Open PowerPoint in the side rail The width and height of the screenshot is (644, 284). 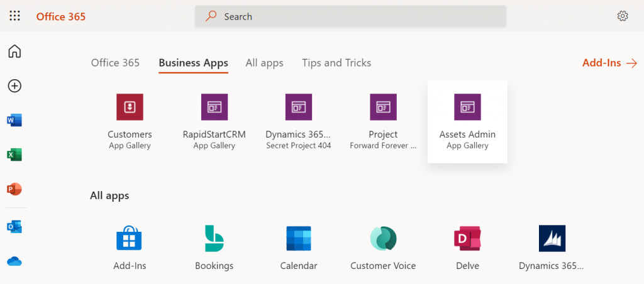coord(14,189)
